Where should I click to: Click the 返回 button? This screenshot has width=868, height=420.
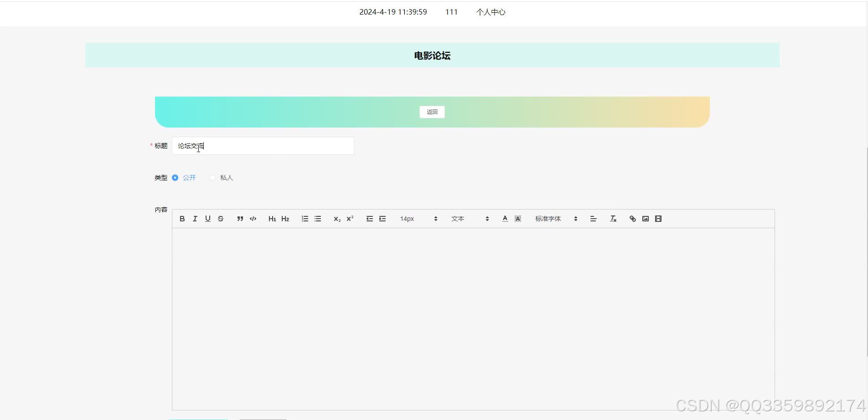click(432, 112)
